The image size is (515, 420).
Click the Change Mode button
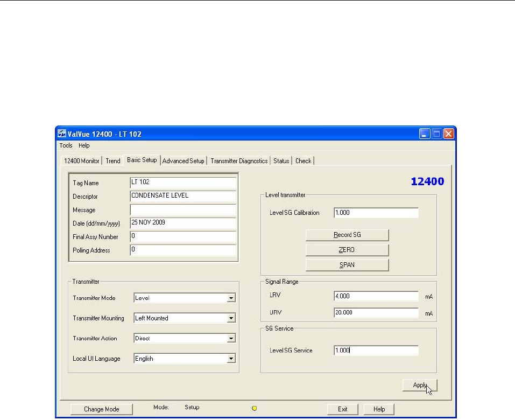pyautogui.click(x=102, y=409)
